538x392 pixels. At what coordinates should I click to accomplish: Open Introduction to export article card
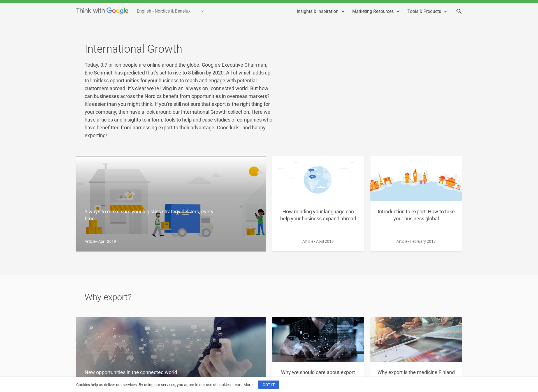416,204
